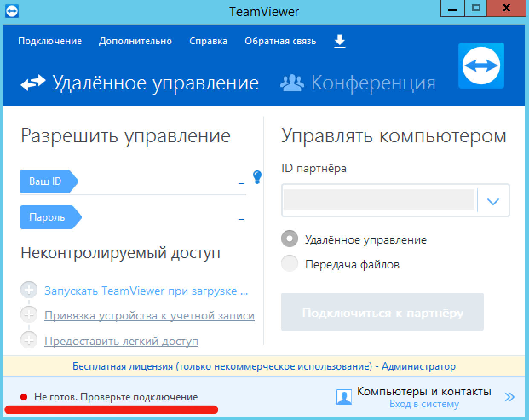The width and height of the screenshot is (529, 420).
Task: Click the lightbulb hint icon
Action: [x=257, y=177]
